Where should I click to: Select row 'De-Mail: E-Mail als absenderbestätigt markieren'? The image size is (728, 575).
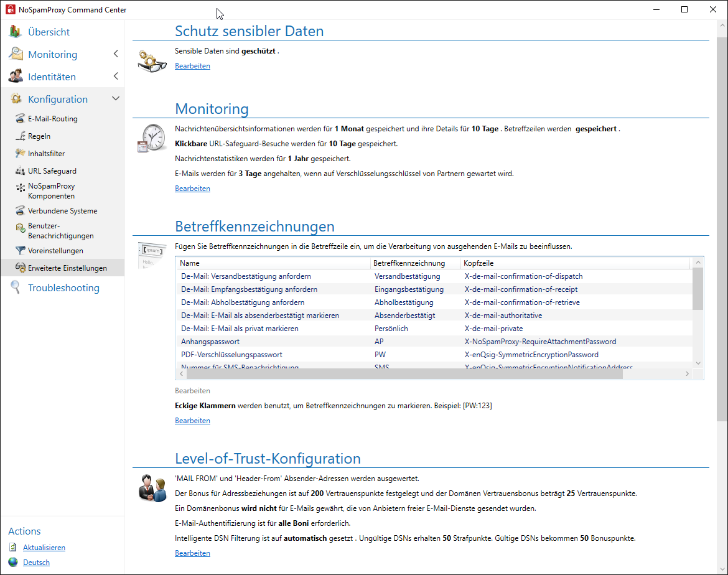(434, 315)
